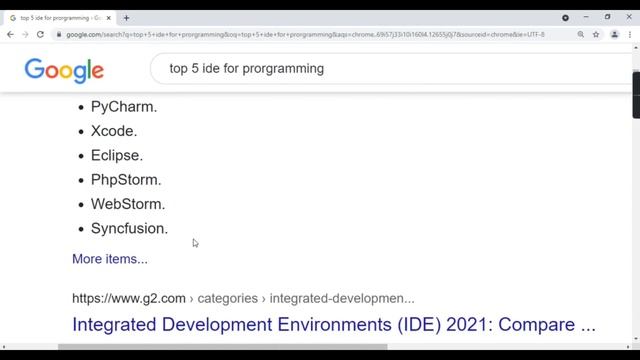Viewport: 640px width, 360px height.
Task: Click the 'WebStorm.' list item
Action: (128, 204)
